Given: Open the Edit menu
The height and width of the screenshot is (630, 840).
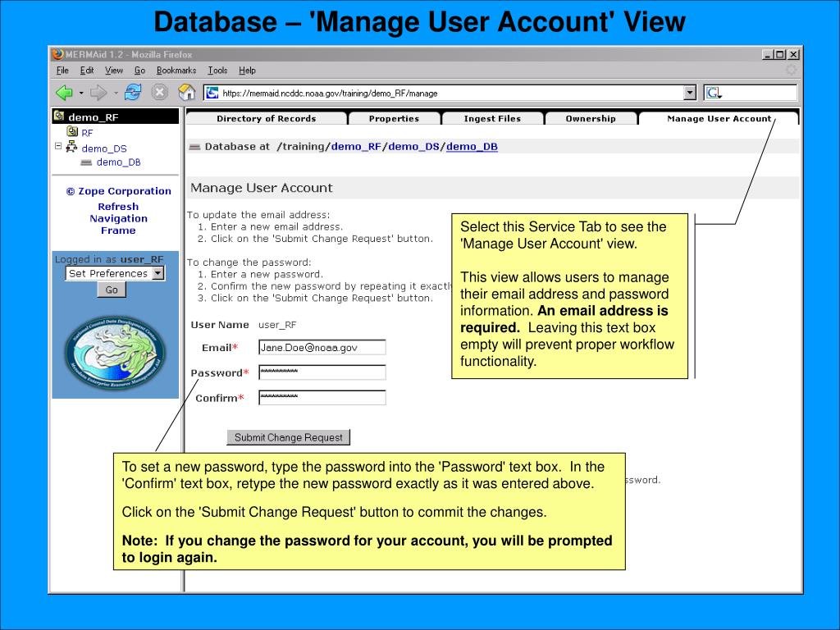Looking at the screenshot, I should (87, 71).
